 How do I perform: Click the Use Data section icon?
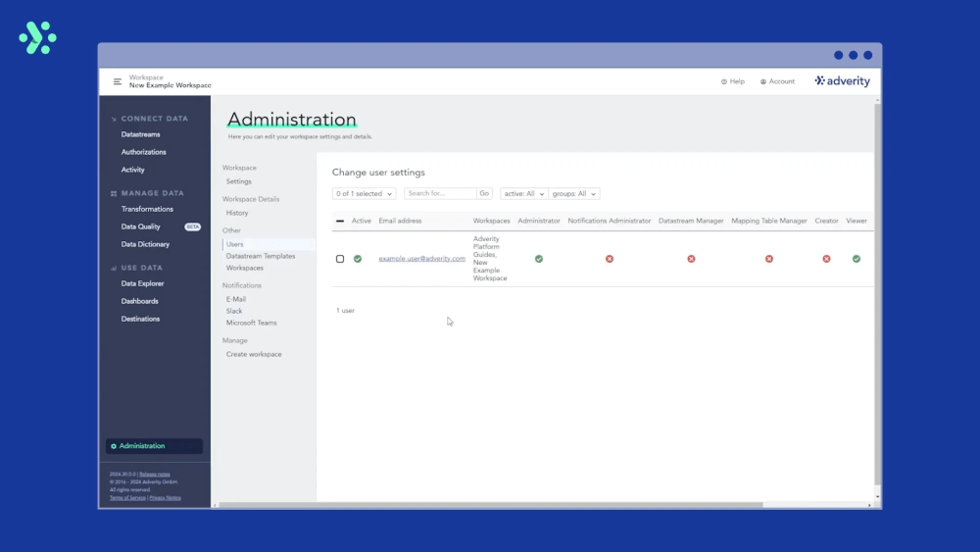[114, 269]
